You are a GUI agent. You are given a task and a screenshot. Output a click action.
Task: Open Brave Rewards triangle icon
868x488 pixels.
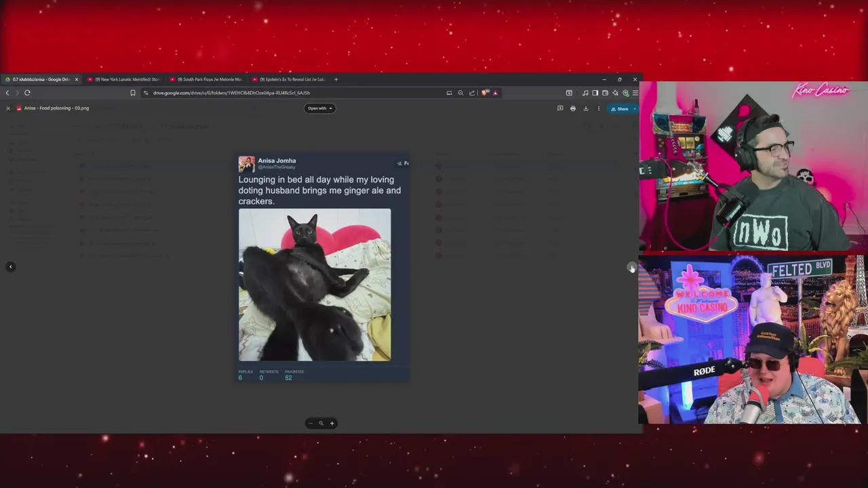pyautogui.click(x=495, y=93)
